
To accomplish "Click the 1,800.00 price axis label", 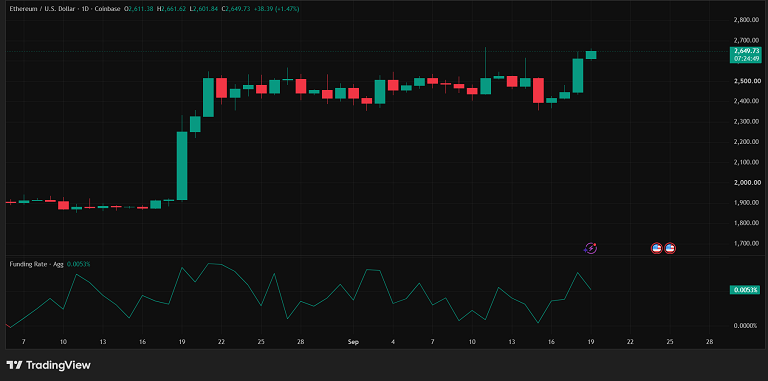I will click(746, 223).
